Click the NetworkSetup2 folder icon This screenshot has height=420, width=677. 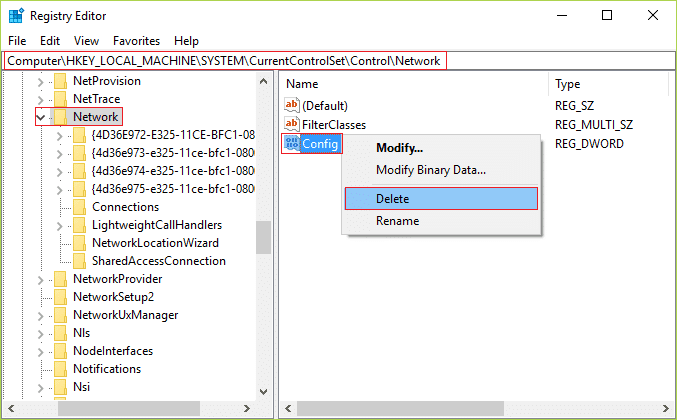coord(60,297)
